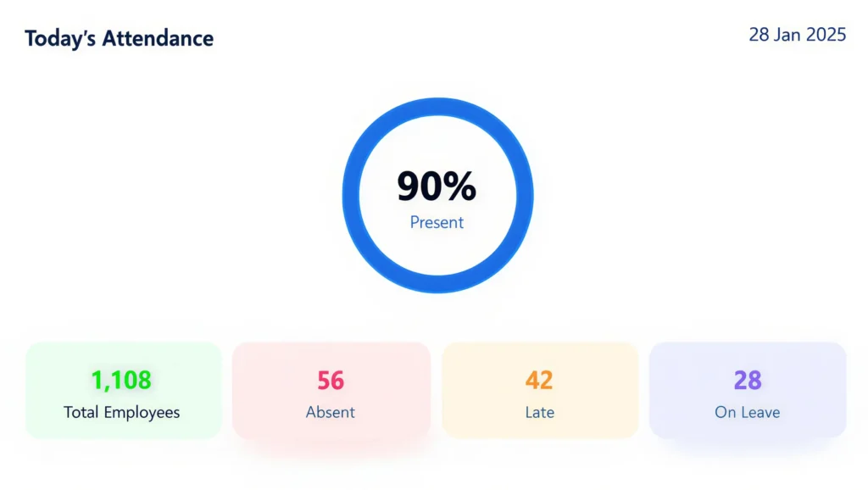This screenshot has height=490, width=868.
Task: Click the Present label under 90%
Action: point(437,223)
